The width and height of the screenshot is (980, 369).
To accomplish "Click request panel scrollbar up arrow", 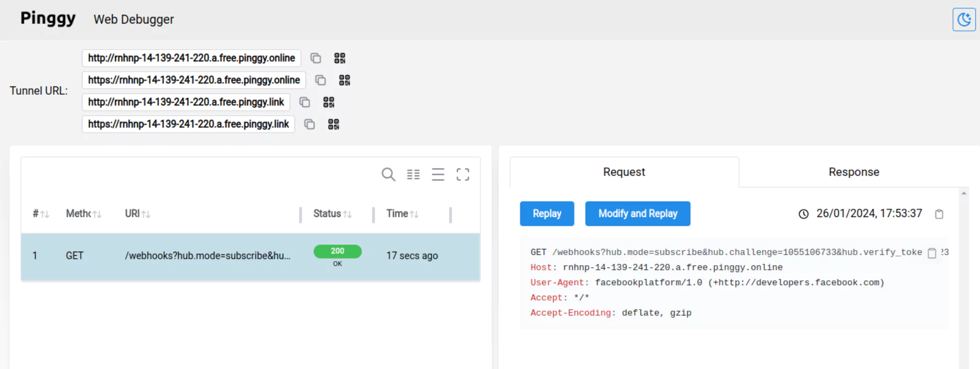I will (x=963, y=193).
